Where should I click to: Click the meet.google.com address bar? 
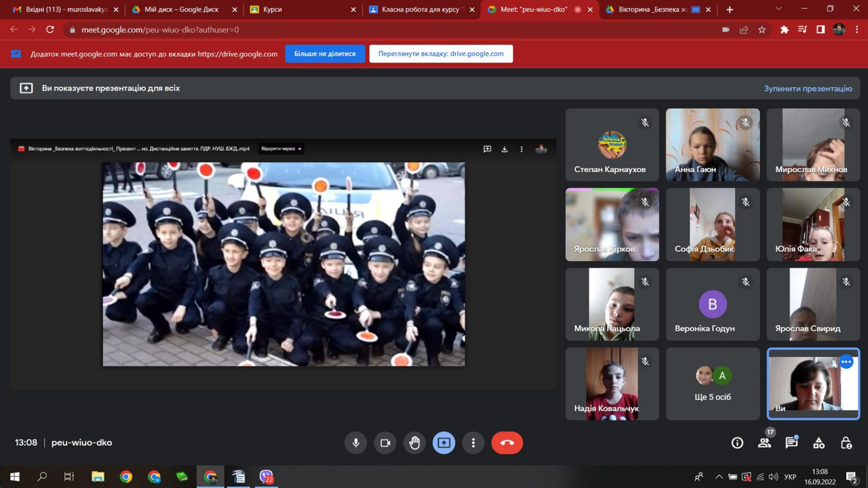(393, 30)
